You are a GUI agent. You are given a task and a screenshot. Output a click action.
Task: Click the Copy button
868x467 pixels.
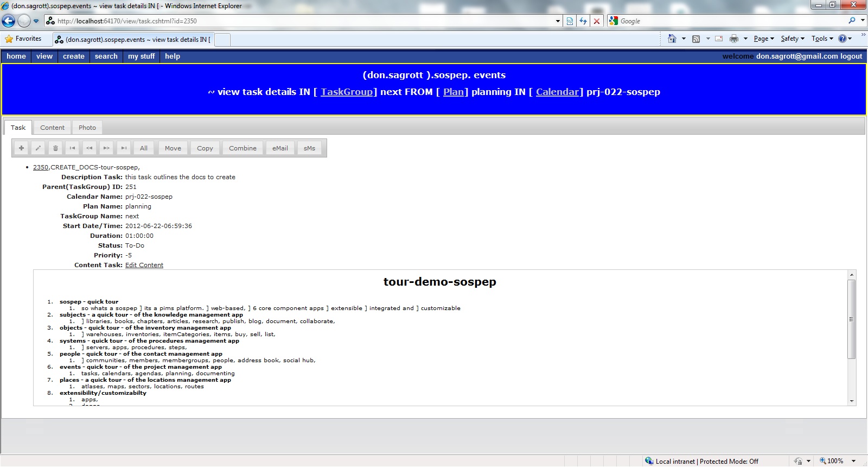tap(205, 148)
